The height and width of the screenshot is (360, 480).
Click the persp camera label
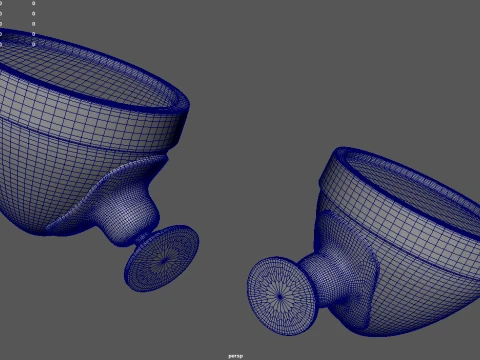(236, 356)
